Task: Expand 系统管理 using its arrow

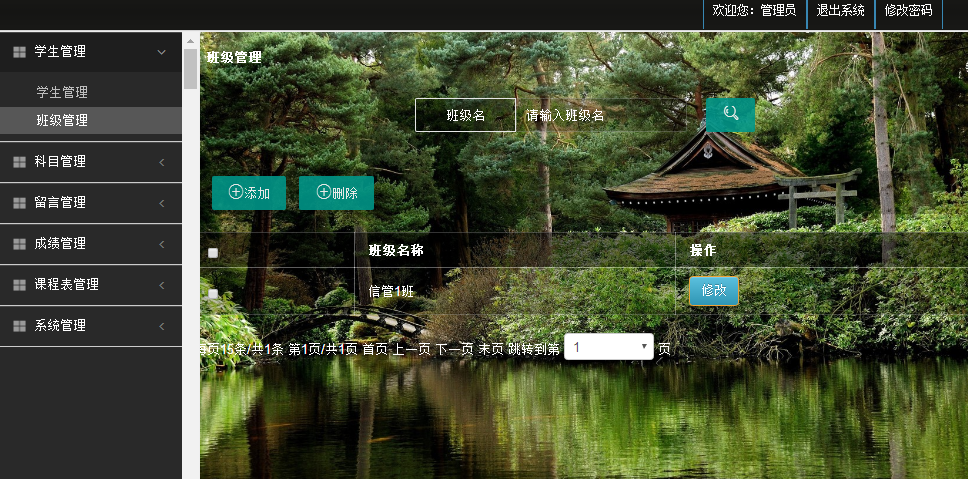Action: (x=162, y=326)
